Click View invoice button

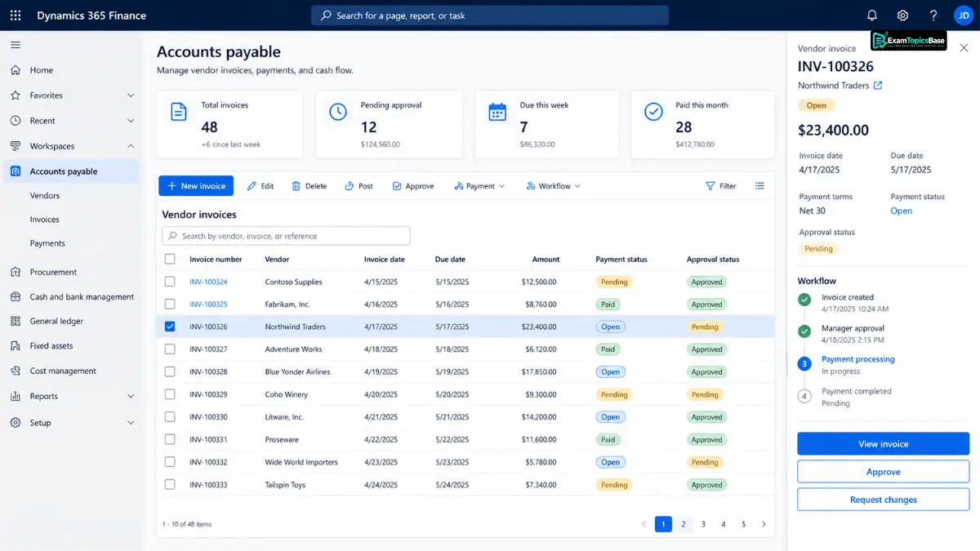883,444
